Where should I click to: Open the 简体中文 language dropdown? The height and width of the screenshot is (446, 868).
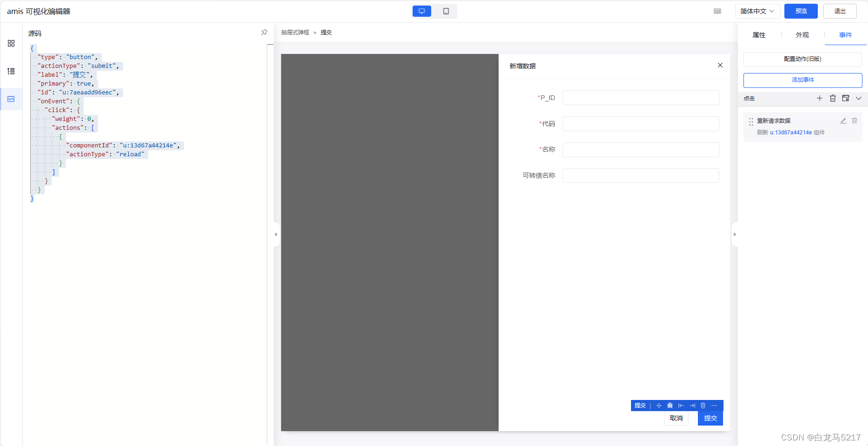757,11
